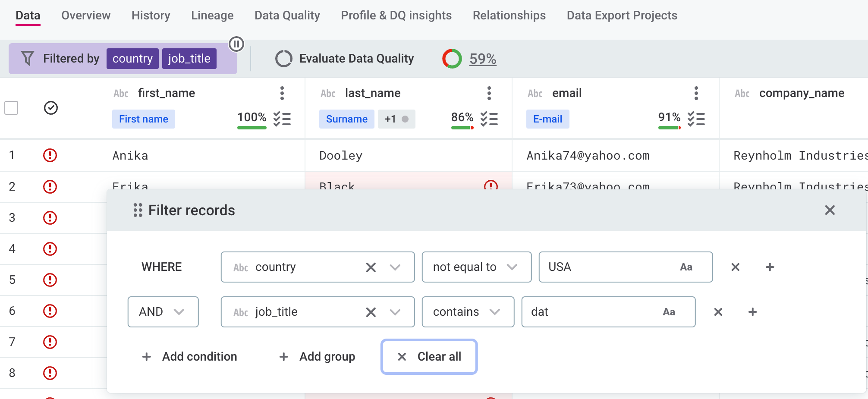Switch to the Lineage tab
The width and height of the screenshot is (868, 399).
[212, 16]
